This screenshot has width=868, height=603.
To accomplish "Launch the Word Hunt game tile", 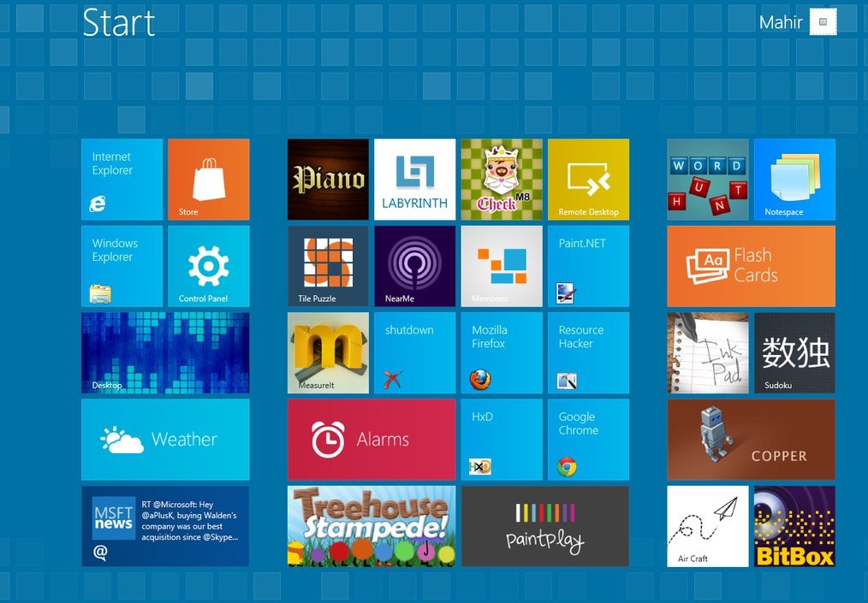I will [x=708, y=180].
